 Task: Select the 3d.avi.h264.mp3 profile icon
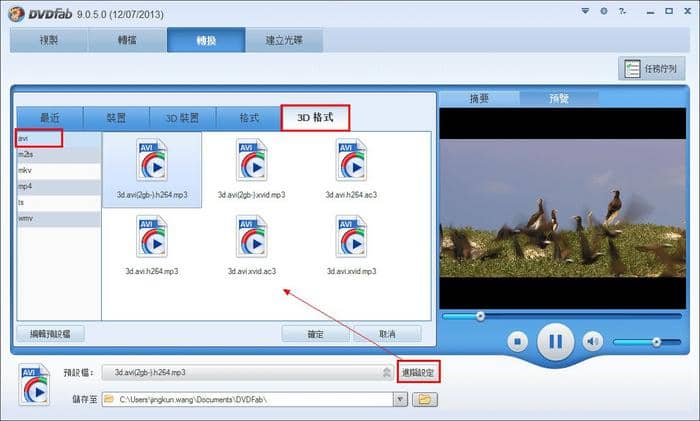click(152, 236)
